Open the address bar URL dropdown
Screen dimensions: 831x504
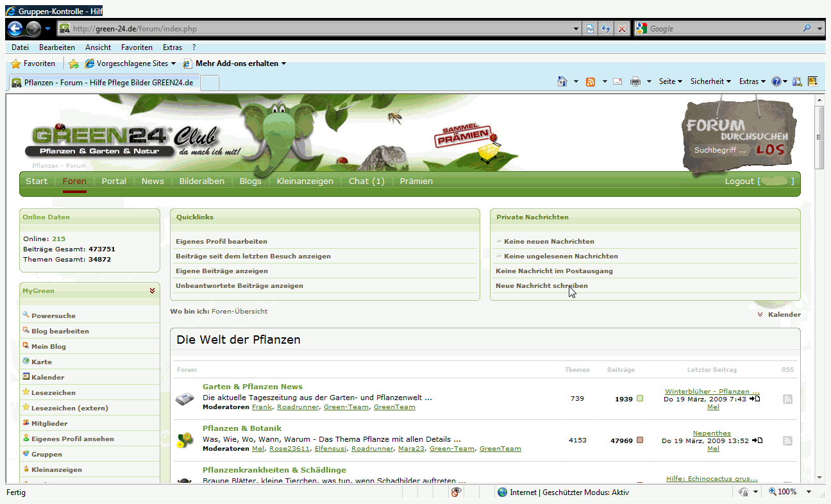point(576,29)
